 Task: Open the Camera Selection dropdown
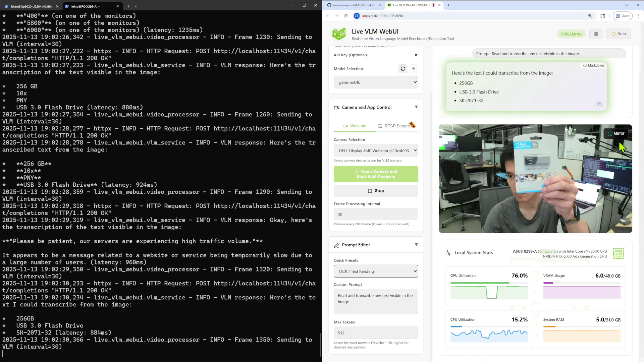point(376,150)
